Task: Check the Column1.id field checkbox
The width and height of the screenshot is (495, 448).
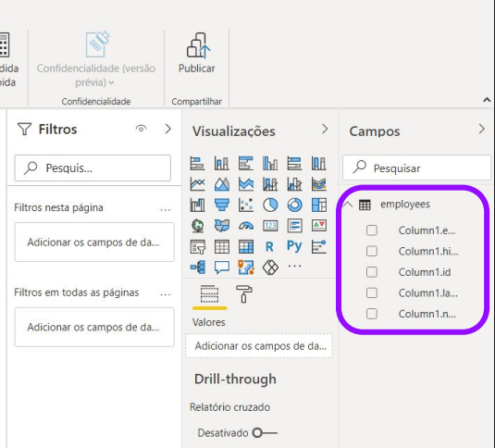Action: pyautogui.click(x=372, y=272)
